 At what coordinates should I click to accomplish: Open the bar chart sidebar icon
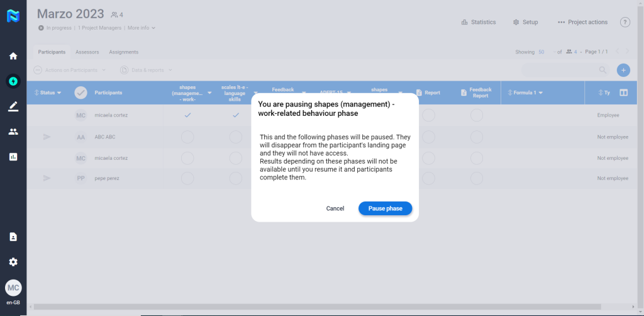point(13,157)
